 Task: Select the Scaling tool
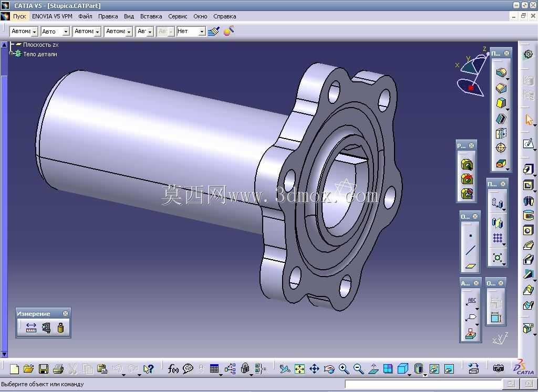(x=497, y=258)
